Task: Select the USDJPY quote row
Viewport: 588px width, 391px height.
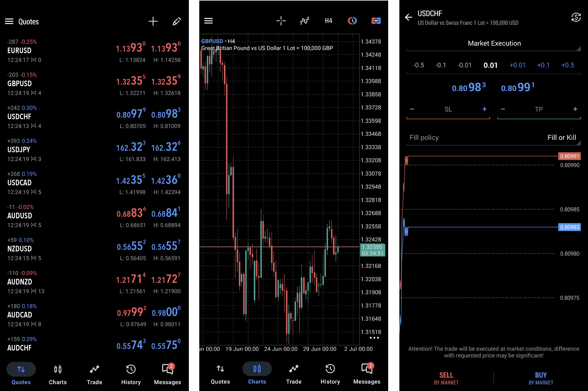Action: 94,150
